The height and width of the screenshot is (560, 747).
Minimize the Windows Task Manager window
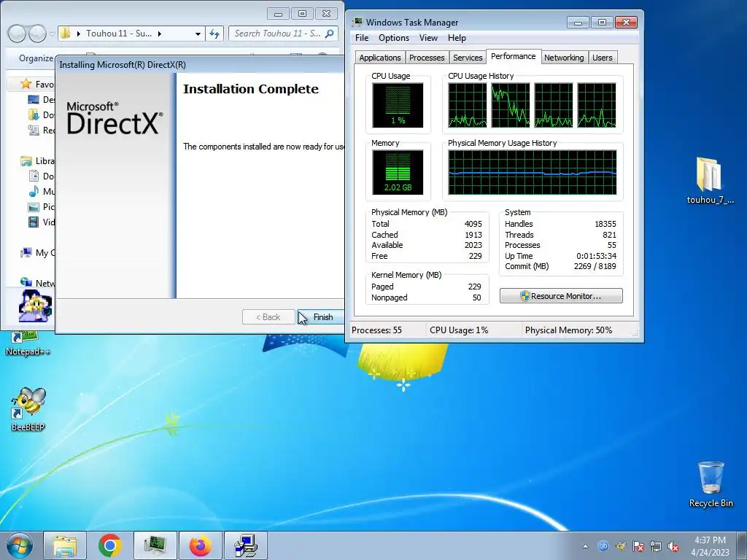[578, 23]
